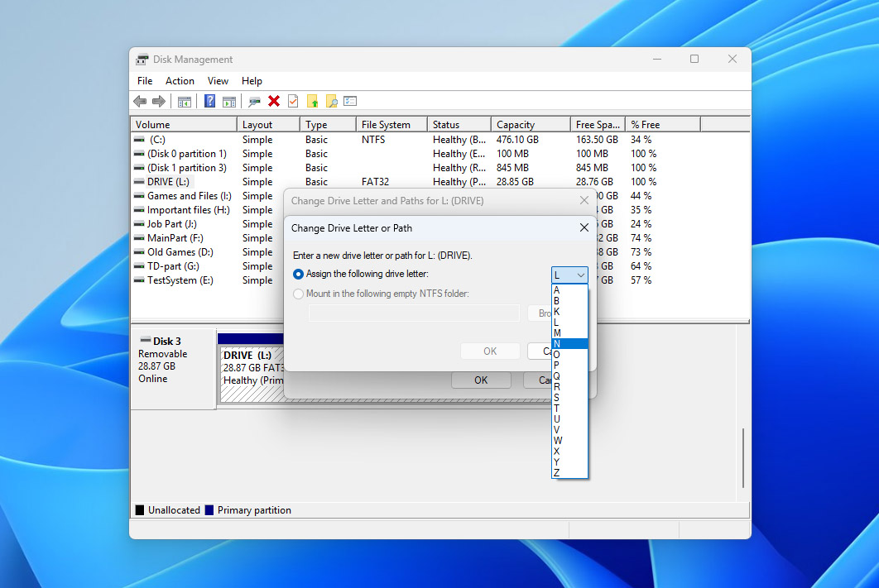Click the black Unallocated legend swatch
The width and height of the screenshot is (879, 588).
(140, 509)
